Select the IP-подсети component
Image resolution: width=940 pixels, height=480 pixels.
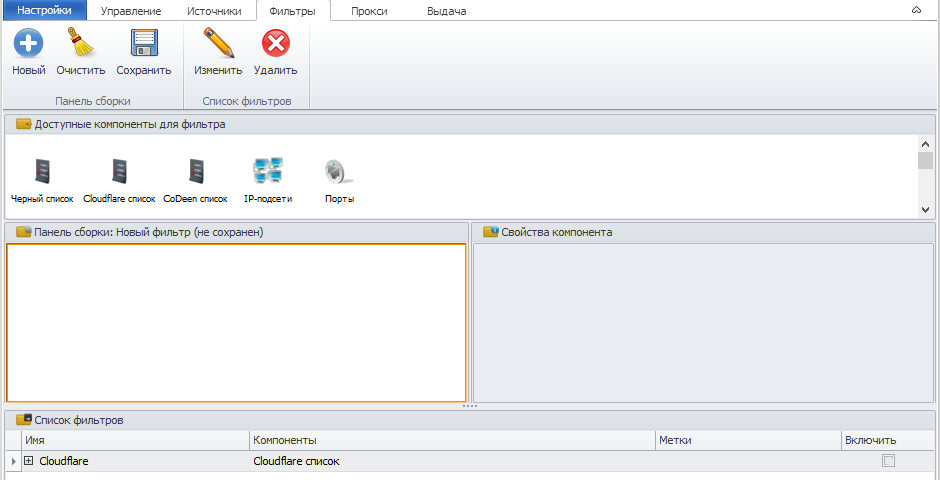tap(268, 171)
